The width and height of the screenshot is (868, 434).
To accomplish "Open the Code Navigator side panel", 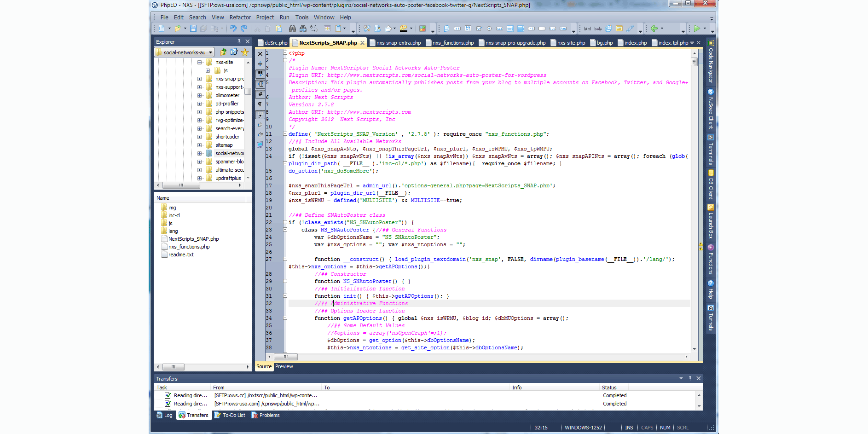I will [x=711, y=62].
